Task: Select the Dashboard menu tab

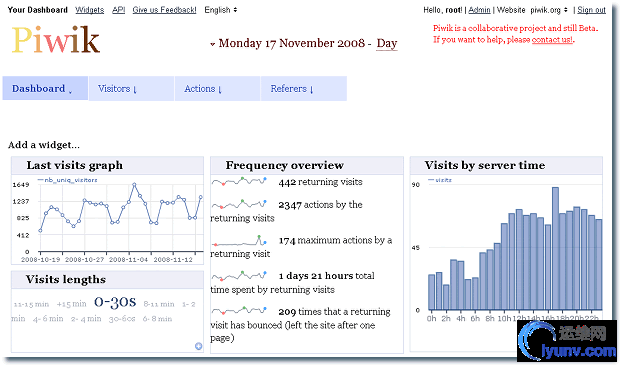Action: (x=45, y=88)
